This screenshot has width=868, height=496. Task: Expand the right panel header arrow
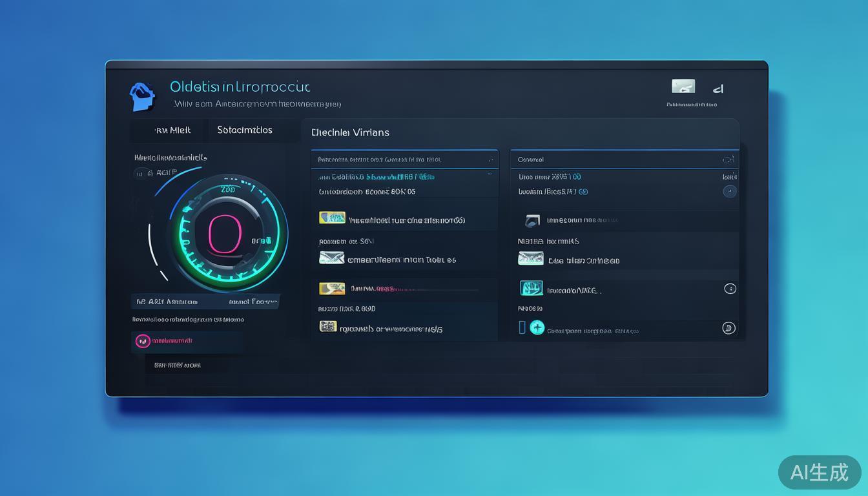coord(728,160)
